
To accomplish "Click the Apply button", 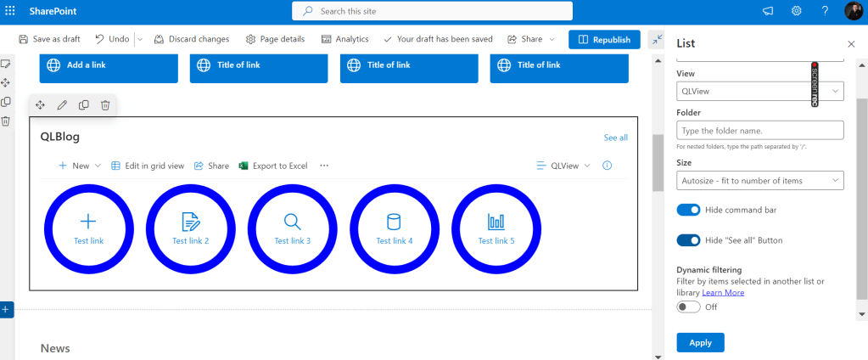I will [x=700, y=342].
